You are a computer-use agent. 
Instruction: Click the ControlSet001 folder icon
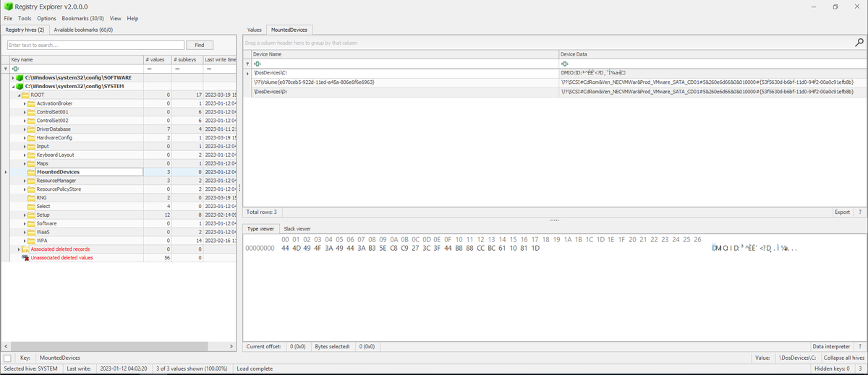(x=32, y=112)
